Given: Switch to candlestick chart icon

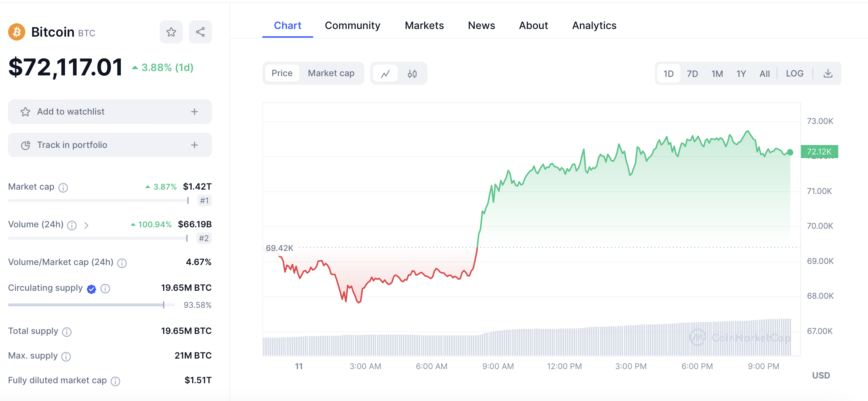Looking at the screenshot, I should coord(412,74).
